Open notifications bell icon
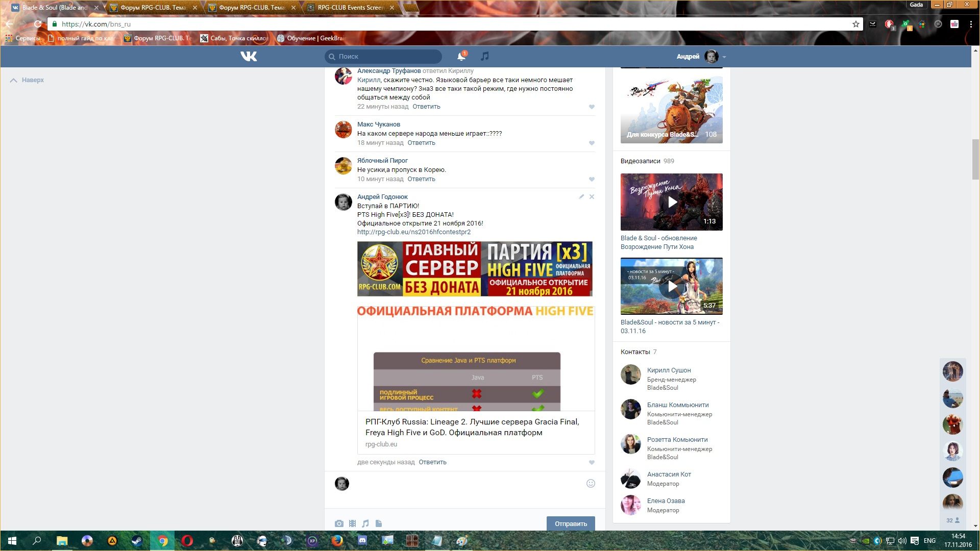 [461, 56]
